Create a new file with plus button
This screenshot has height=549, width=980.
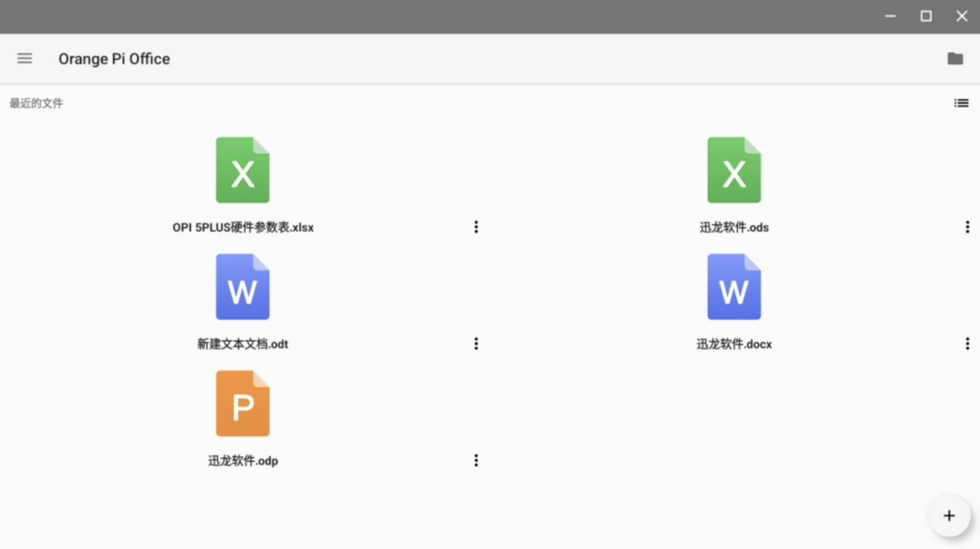pos(948,516)
